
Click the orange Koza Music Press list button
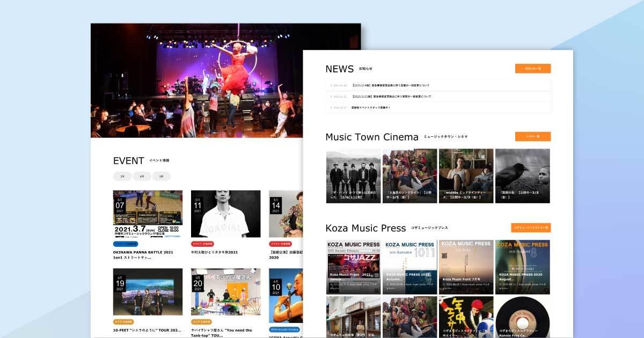(x=531, y=227)
